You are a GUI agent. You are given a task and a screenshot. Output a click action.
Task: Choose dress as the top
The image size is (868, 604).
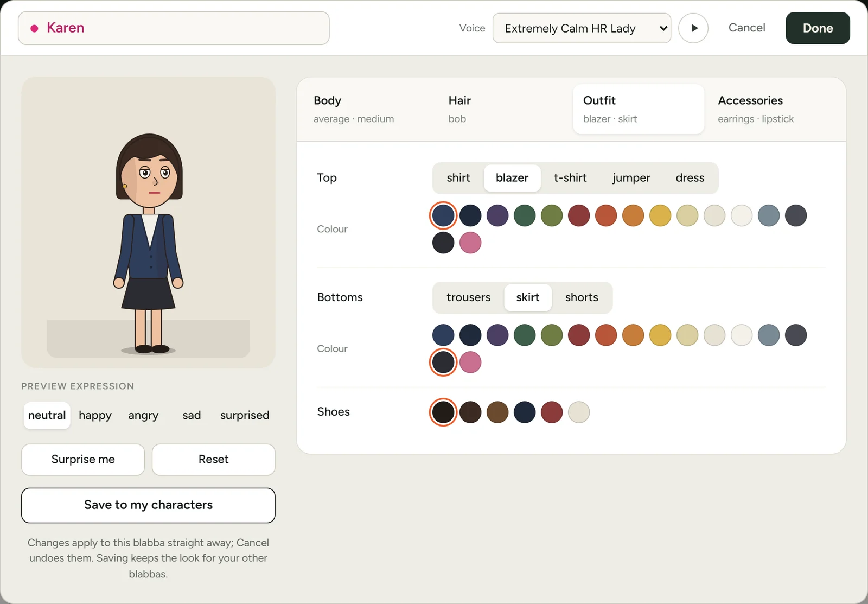(x=690, y=178)
